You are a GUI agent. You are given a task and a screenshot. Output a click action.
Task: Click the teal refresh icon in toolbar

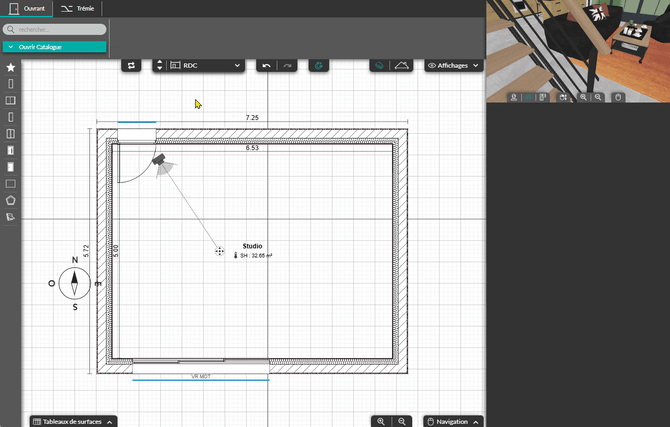[318, 65]
